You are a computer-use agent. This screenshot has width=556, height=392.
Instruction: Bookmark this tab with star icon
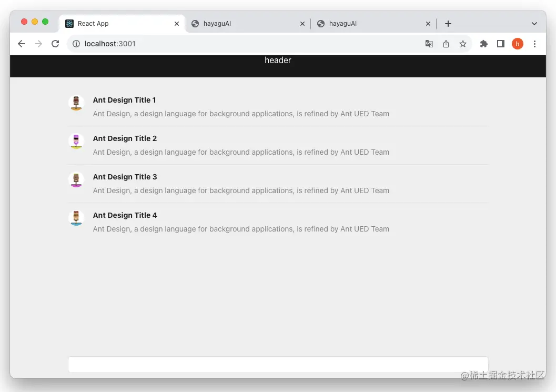(463, 44)
